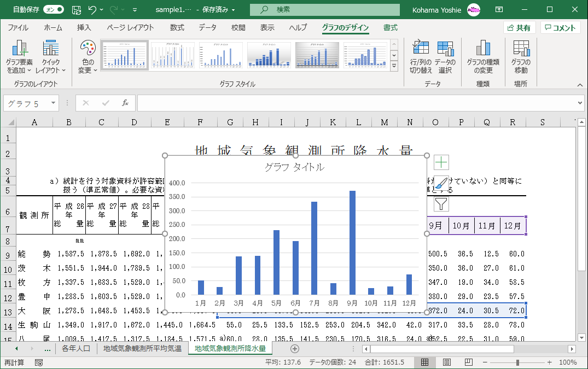Toggle the AutoSave (自動保存) switch
The height and width of the screenshot is (369, 588).
point(53,9)
